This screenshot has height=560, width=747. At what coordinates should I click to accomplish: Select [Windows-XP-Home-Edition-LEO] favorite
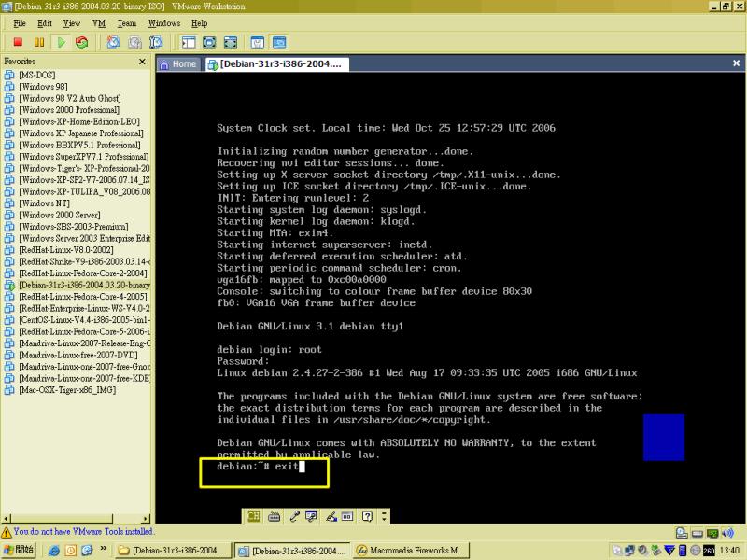(79, 121)
